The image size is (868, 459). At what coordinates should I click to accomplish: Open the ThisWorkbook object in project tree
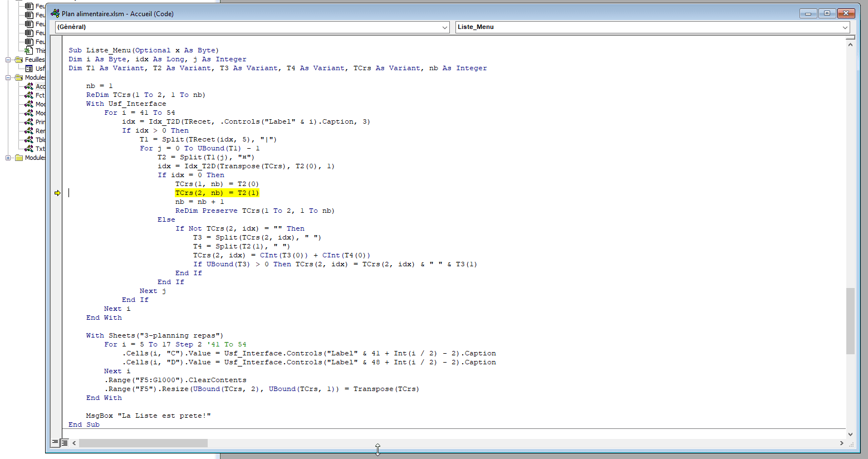click(40, 51)
